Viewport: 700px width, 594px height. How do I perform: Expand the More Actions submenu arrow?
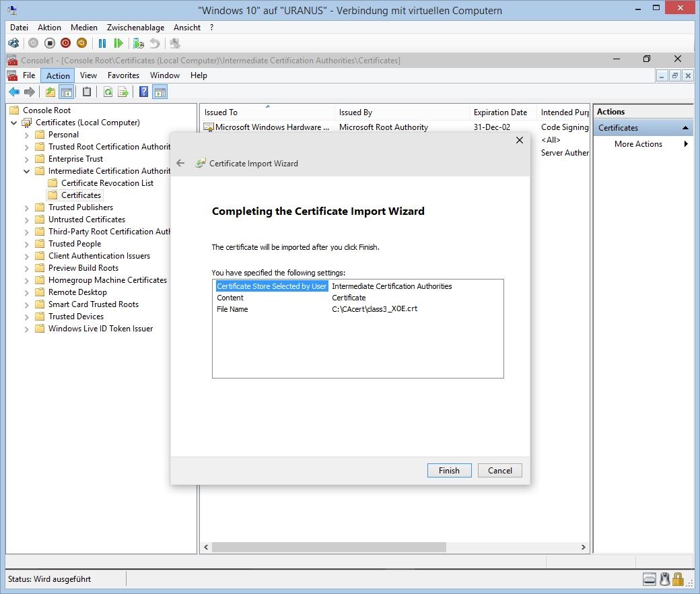pyautogui.click(x=686, y=144)
